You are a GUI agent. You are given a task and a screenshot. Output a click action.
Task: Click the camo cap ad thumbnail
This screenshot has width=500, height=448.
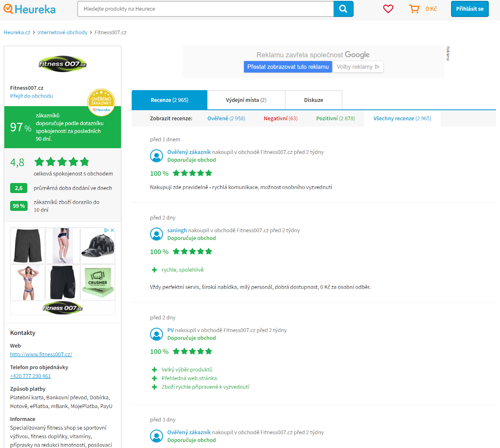click(x=98, y=246)
